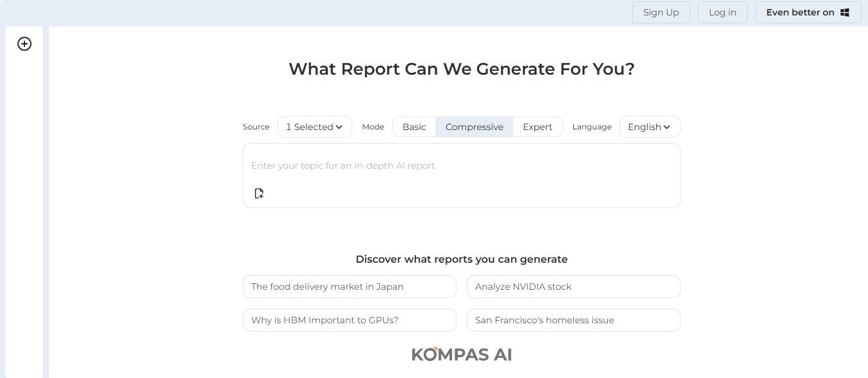The width and height of the screenshot is (868, 378).
Task: Click the Log in button
Action: click(x=722, y=12)
